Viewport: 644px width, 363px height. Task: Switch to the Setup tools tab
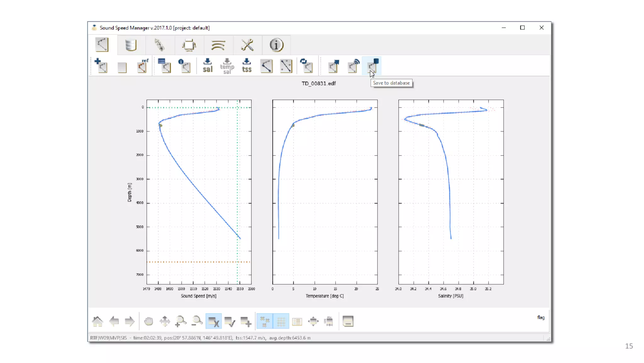247,45
